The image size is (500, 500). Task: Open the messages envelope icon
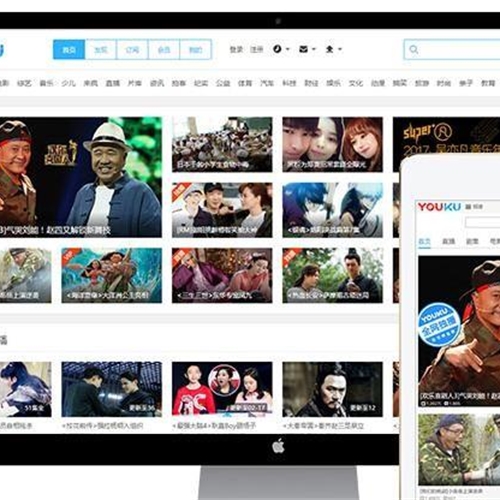click(x=303, y=49)
